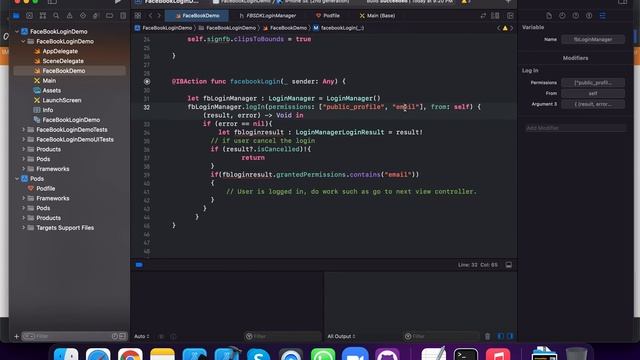Toggle the blue breakpoints indicator in debug bar
Screen dimensions: 640x360
(x=139, y=265)
